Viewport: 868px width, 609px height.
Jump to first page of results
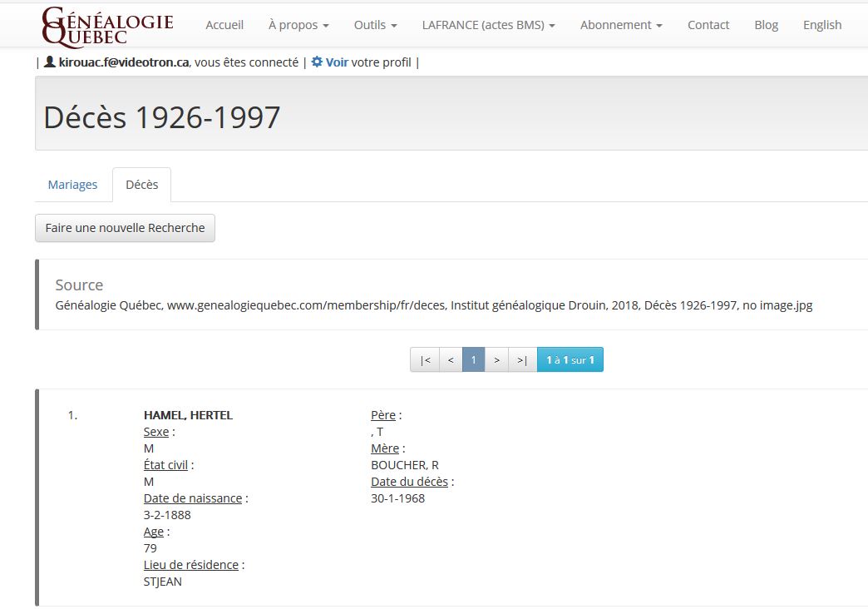coord(425,359)
